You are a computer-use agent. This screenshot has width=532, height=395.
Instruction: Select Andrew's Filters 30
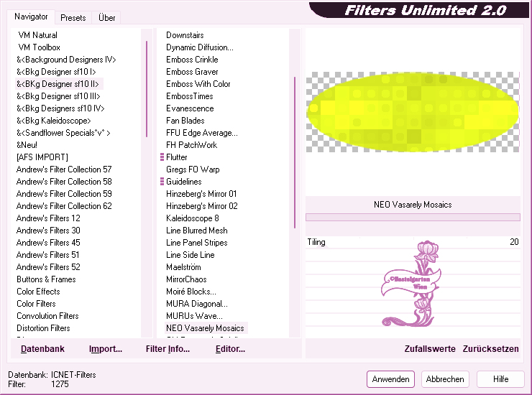[48, 231]
